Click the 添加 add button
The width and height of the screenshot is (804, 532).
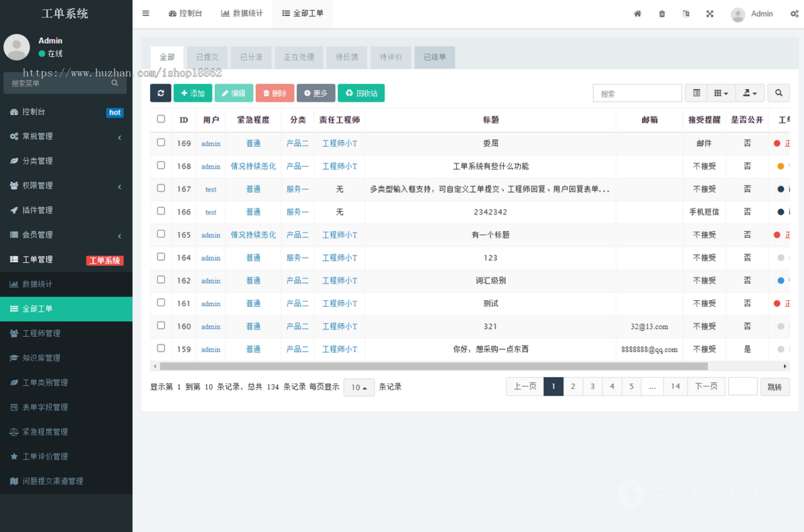tap(192, 93)
